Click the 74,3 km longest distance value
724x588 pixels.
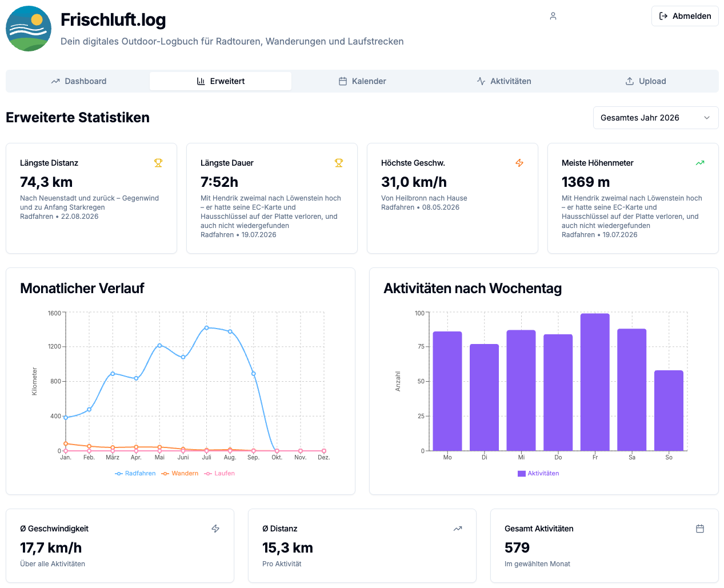click(46, 182)
